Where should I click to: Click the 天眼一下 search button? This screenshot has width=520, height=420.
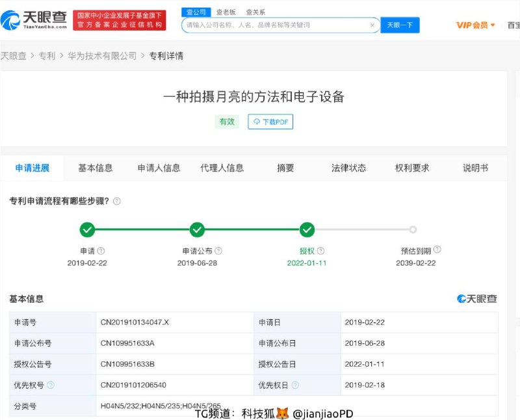[x=400, y=25]
